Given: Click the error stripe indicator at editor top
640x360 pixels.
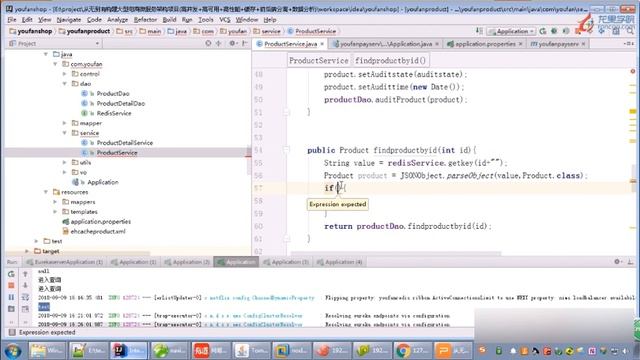Looking at the screenshot, I should [x=633, y=71].
